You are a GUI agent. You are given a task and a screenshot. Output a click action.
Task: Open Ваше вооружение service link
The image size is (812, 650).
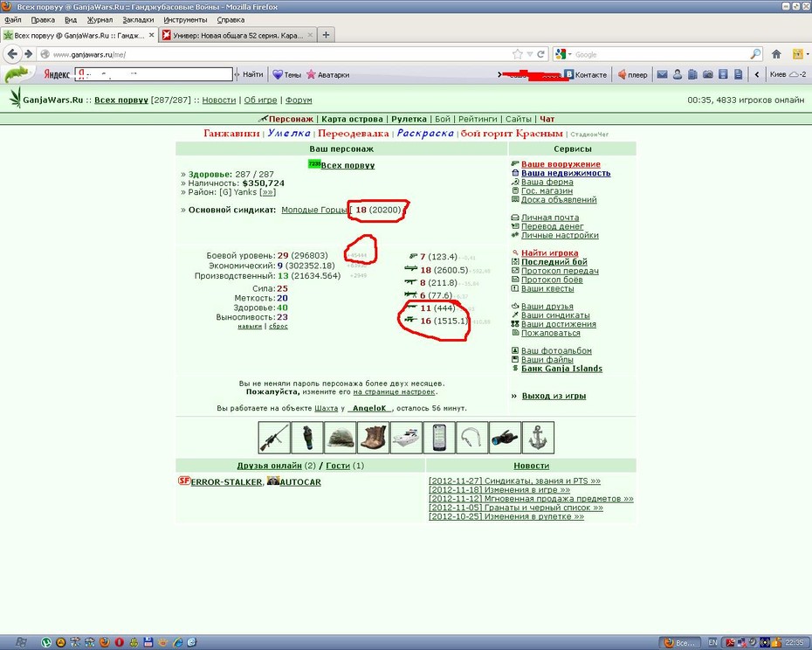pyautogui.click(x=561, y=164)
